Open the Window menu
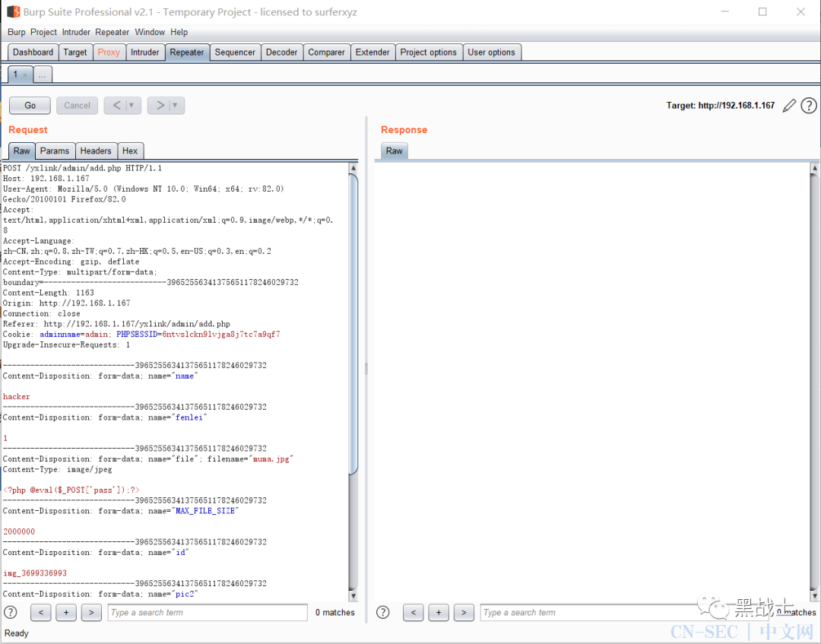The image size is (821, 644). coord(150,32)
